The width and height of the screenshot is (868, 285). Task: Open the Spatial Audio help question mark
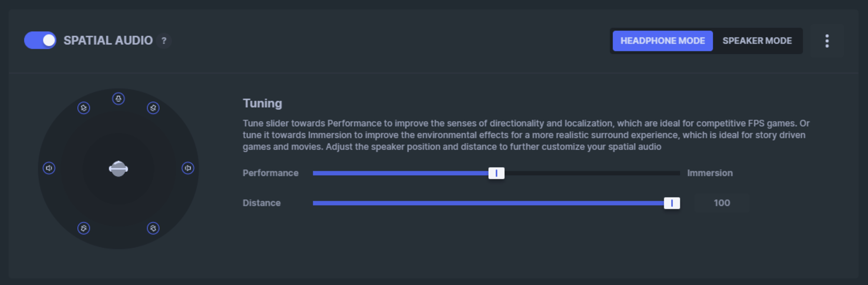[x=164, y=41]
